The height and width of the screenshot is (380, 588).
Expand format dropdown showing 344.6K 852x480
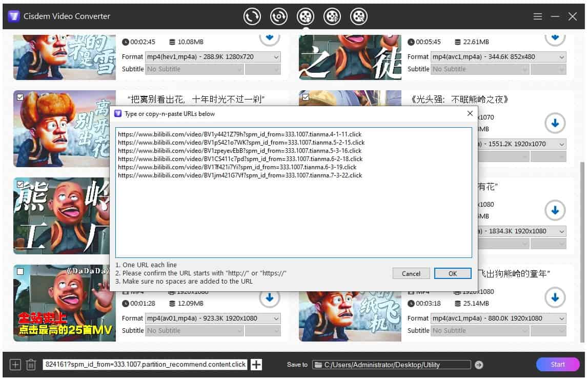(498, 56)
